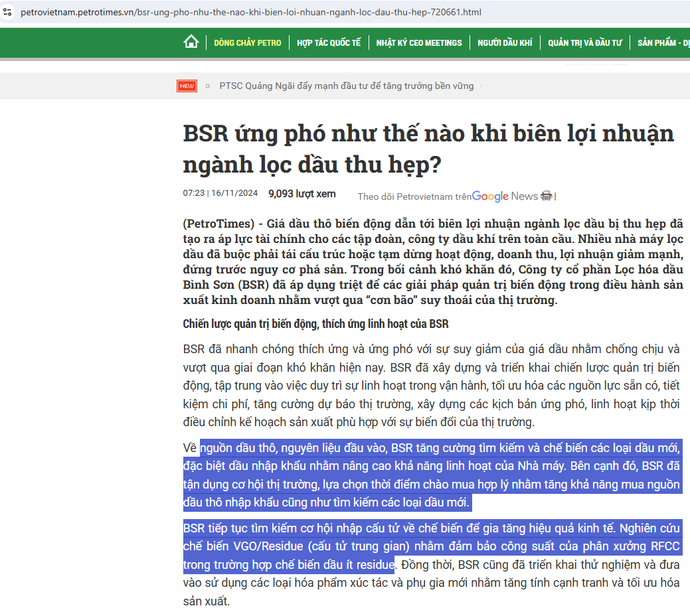Click the 07:23 | 16/11/2024 timestamp

click(220, 193)
